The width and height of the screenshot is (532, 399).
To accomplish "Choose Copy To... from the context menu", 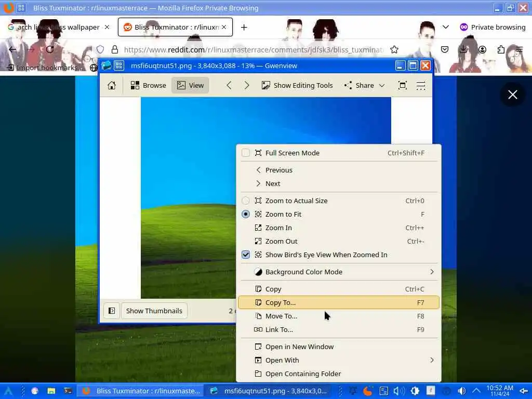I will 339,302.
